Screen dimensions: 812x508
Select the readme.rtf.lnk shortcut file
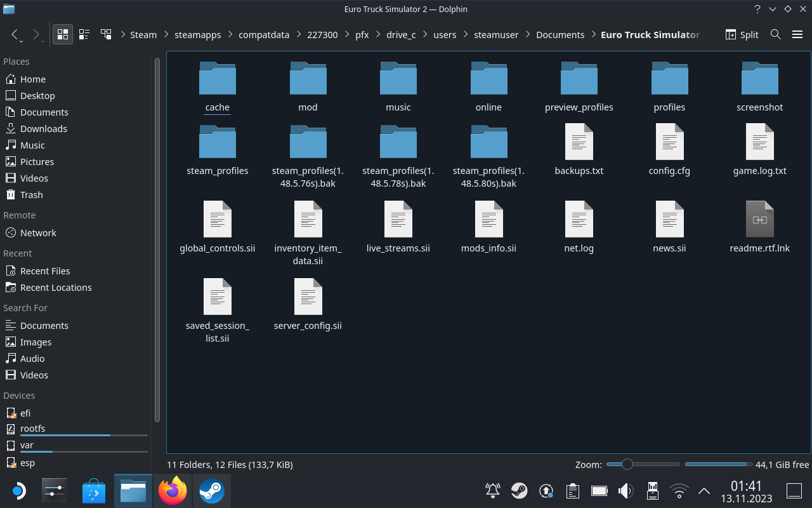click(x=760, y=227)
